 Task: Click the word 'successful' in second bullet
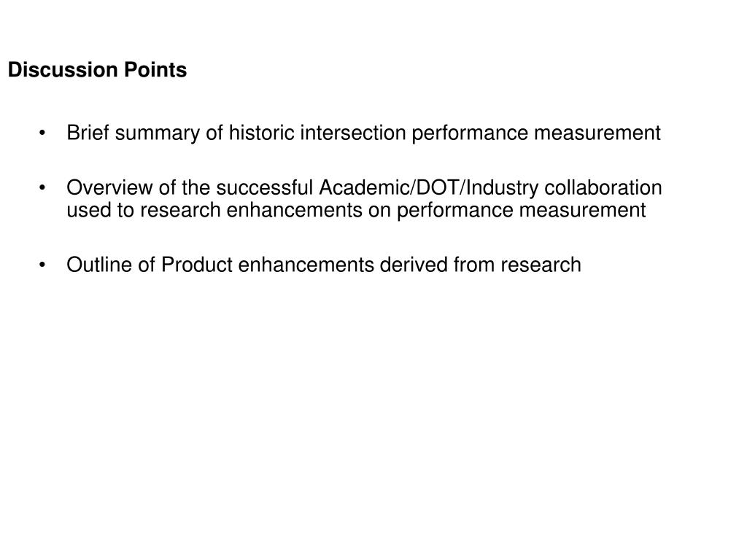click(264, 187)
